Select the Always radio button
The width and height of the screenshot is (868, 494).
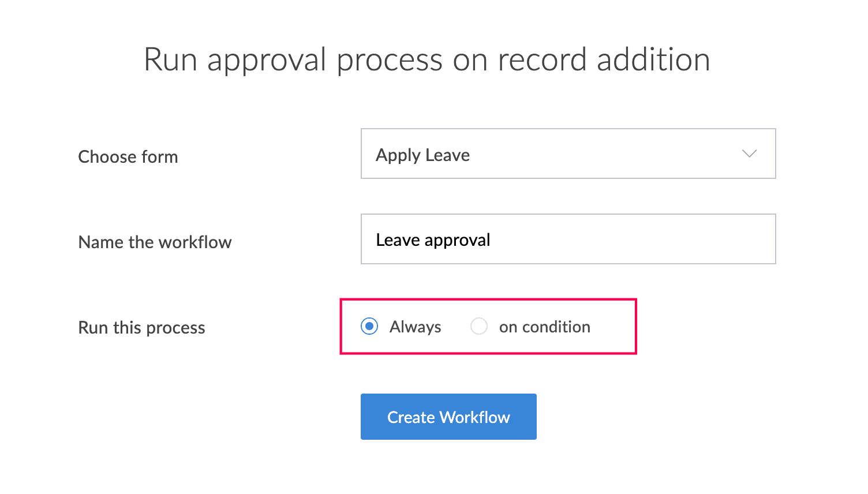pyautogui.click(x=369, y=326)
